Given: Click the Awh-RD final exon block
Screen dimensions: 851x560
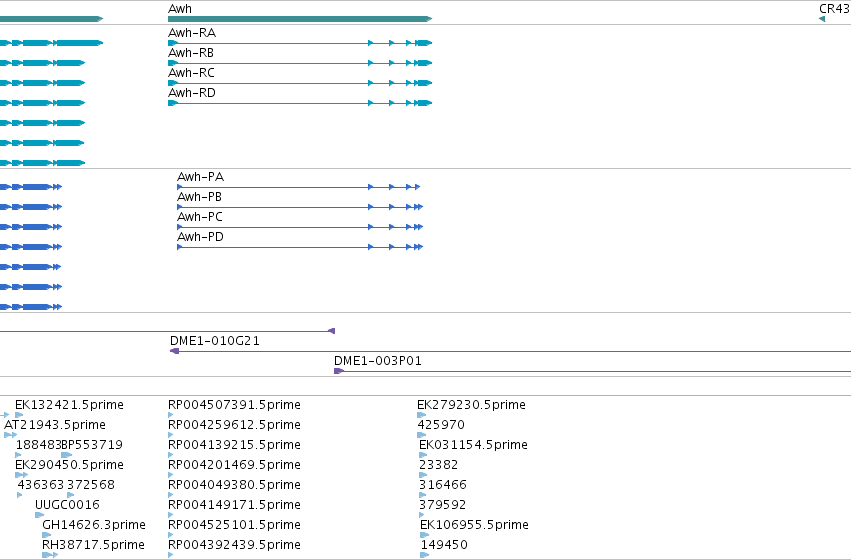Looking at the screenshot, I should 424,103.
